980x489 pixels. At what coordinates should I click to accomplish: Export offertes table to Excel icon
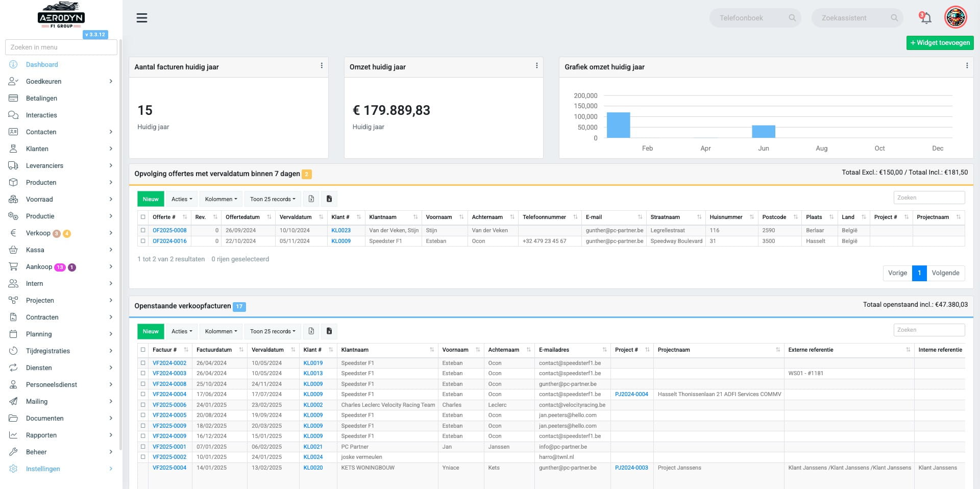click(x=311, y=199)
